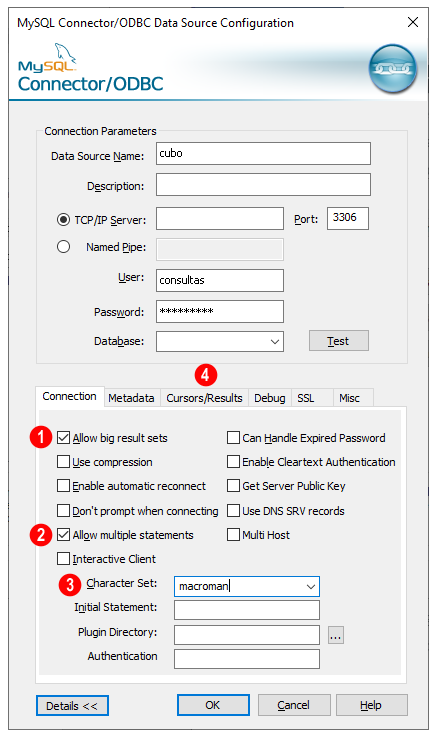Open Plugin Directory browse ellipsis button
Viewport: 439px width, 741px height.
(x=336, y=636)
